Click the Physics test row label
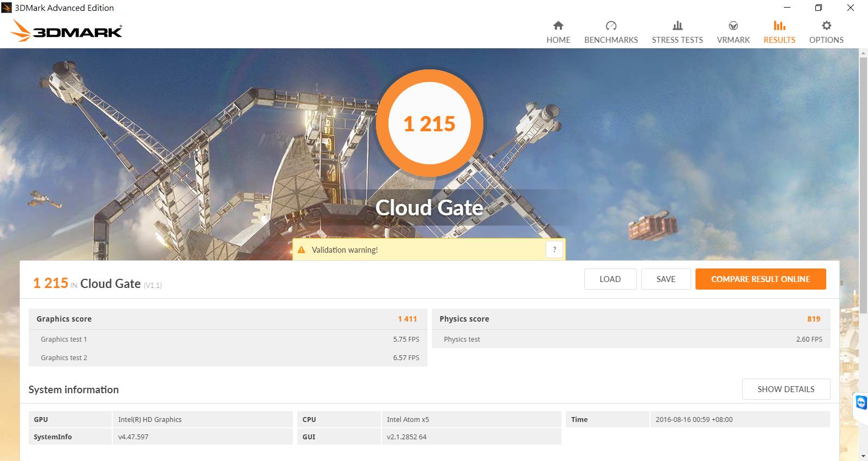 pyautogui.click(x=462, y=339)
